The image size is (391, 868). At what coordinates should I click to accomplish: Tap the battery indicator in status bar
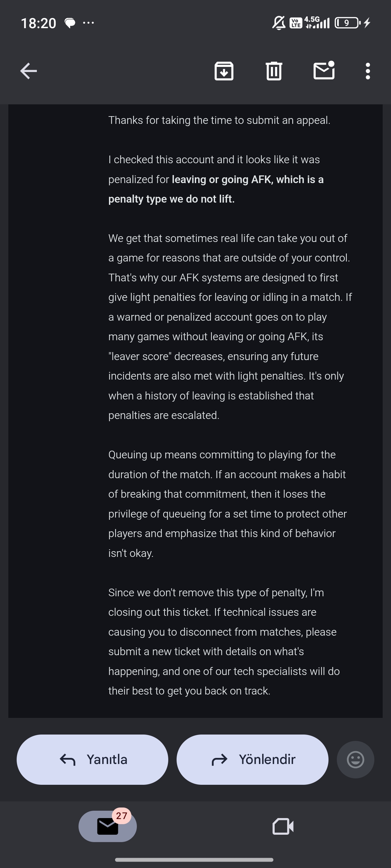coord(348,23)
